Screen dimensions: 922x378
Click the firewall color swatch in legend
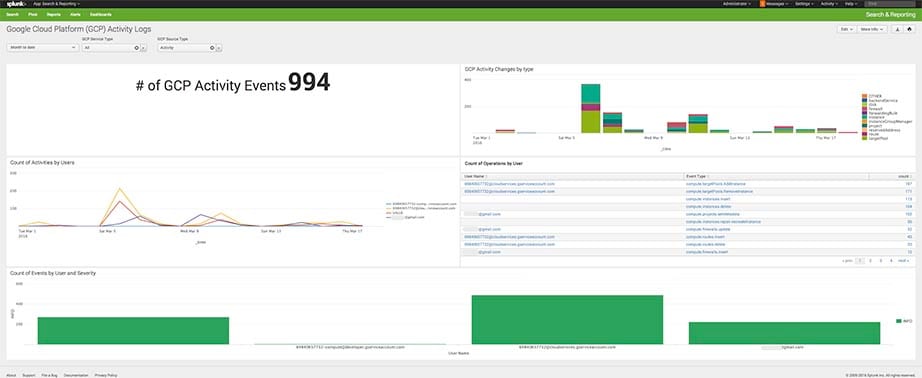click(864, 108)
